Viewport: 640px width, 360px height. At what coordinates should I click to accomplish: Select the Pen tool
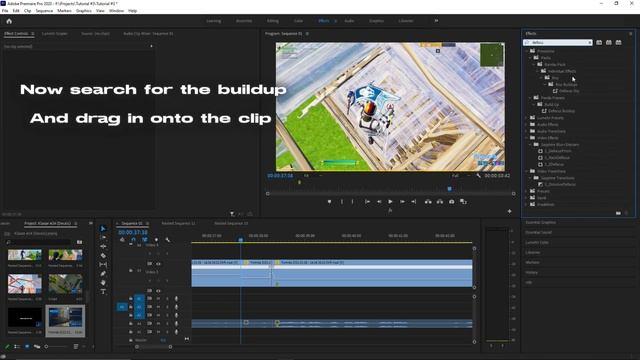[x=103, y=273]
